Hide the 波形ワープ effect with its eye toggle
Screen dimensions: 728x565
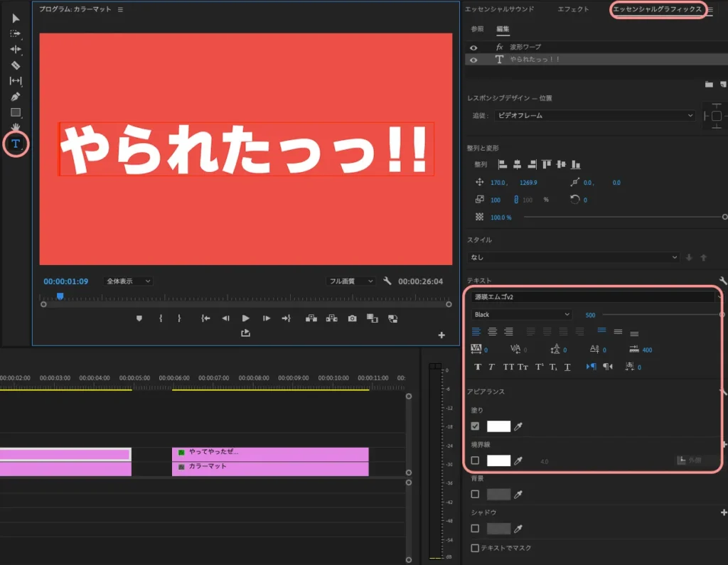[474, 46]
